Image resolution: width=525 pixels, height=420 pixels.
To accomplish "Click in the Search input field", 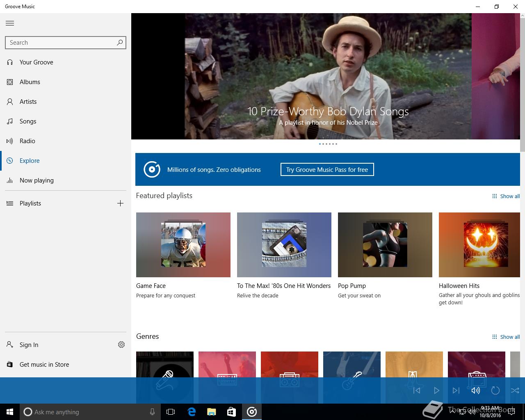I will point(61,43).
